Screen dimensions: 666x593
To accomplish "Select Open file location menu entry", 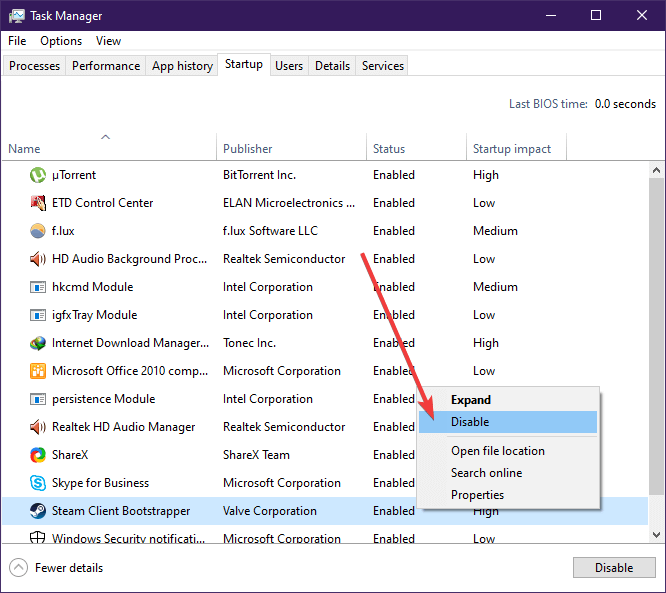I will point(497,451).
